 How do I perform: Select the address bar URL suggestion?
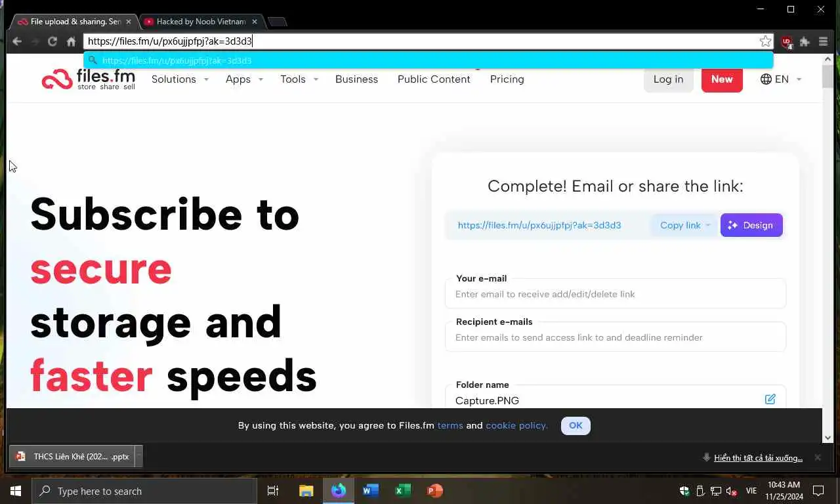click(428, 60)
